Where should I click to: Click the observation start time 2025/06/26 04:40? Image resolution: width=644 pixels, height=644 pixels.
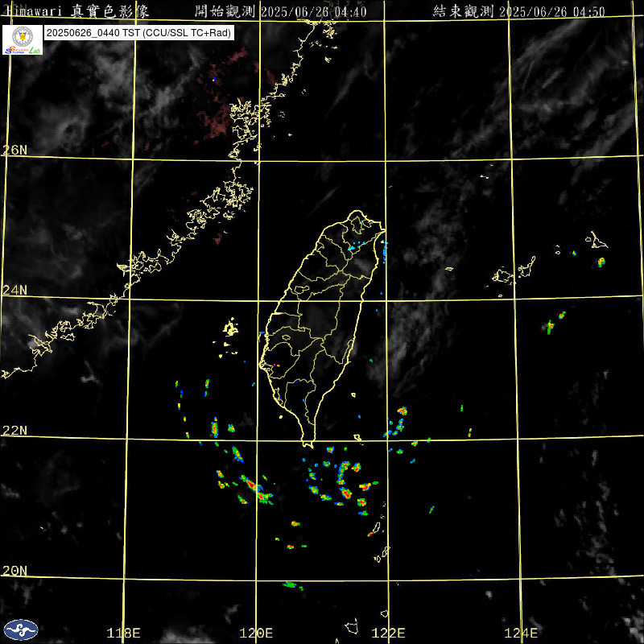[314, 11]
